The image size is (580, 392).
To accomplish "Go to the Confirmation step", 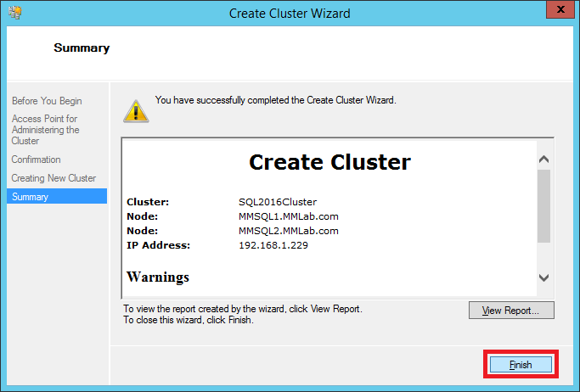I will pyautogui.click(x=37, y=160).
